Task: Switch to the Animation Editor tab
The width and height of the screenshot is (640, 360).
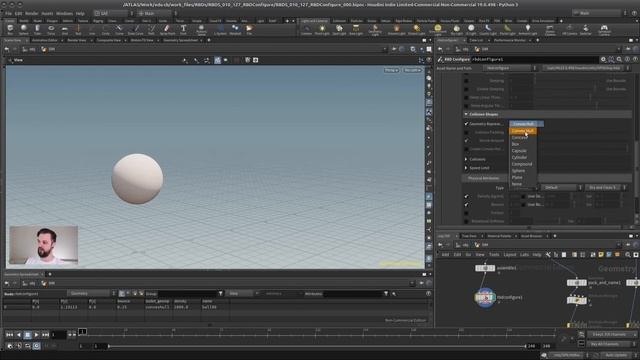Action: pyautogui.click(x=44, y=40)
